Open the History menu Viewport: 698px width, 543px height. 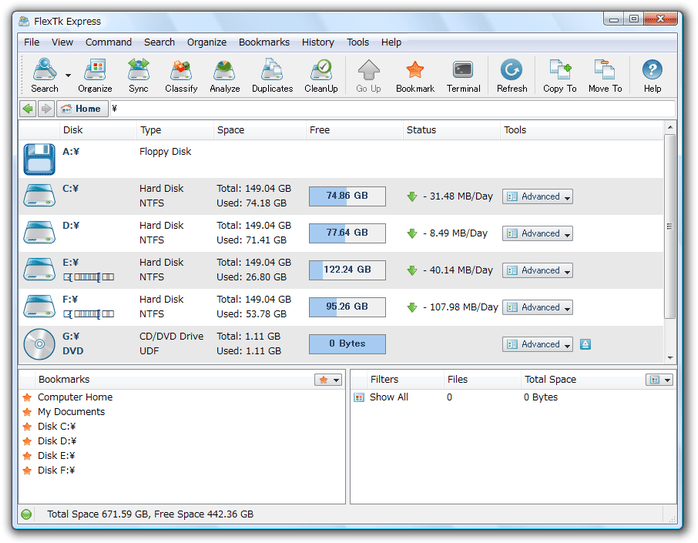(318, 42)
